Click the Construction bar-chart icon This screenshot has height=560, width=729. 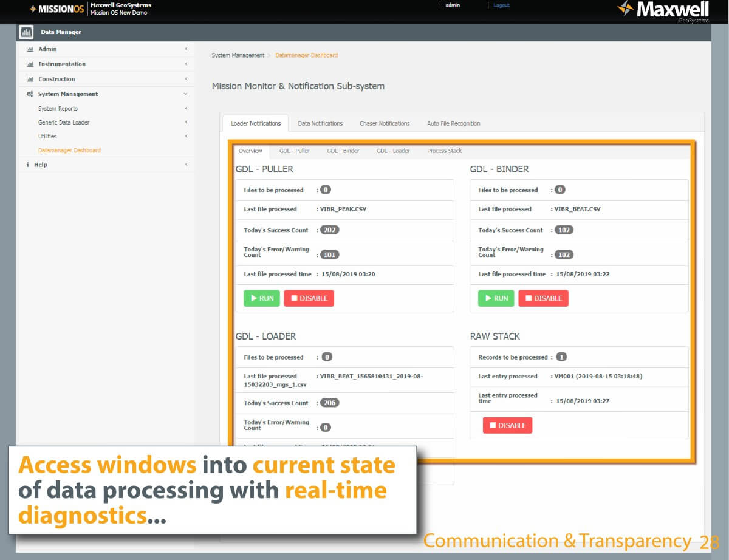click(x=30, y=79)
